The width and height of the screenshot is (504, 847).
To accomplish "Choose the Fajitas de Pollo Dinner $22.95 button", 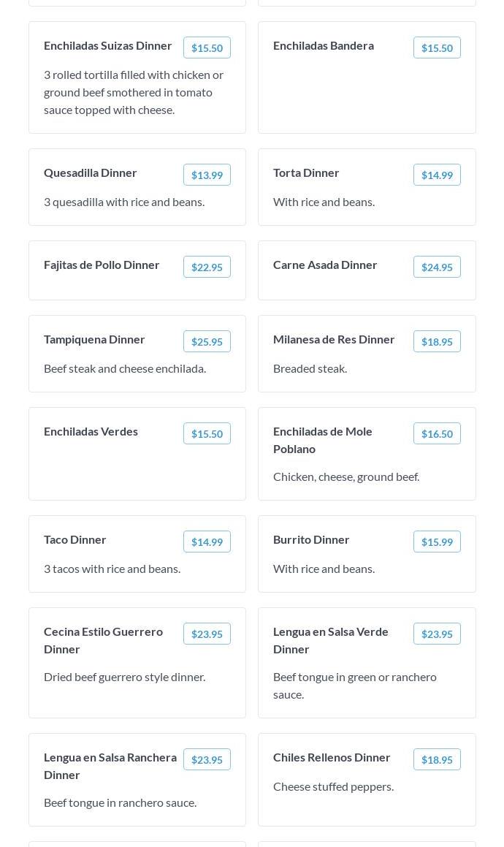I will tap(207, 267).
